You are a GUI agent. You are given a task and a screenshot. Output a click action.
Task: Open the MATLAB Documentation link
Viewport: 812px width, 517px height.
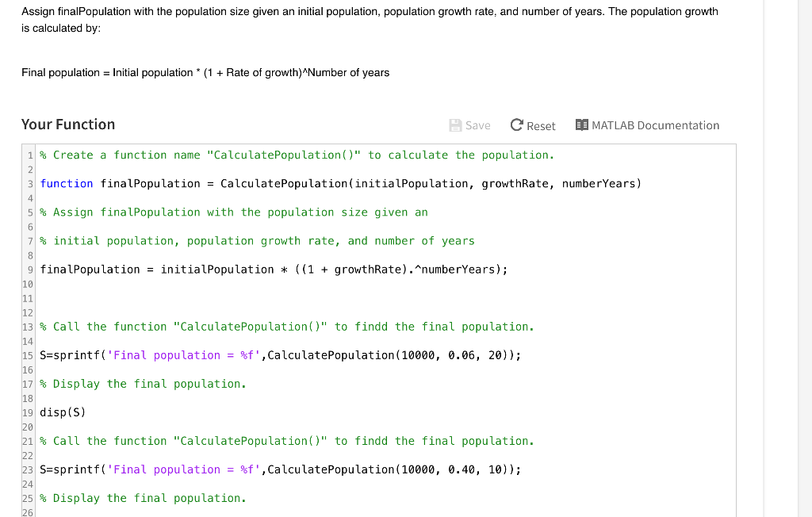[x=655, y=125]
